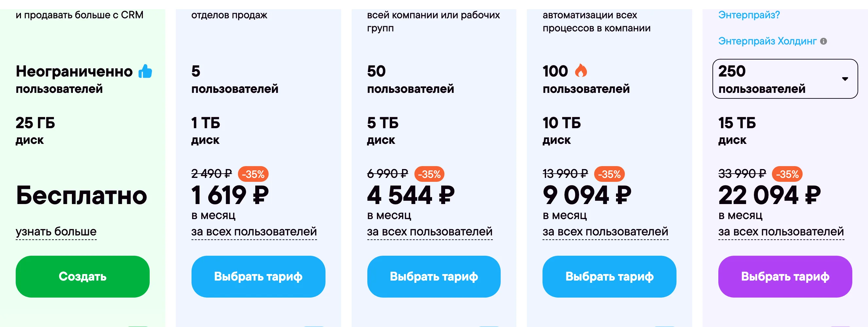868x327 pixels.
Task: Click info icon beside Энтерпрайз Холдинг
Action: click(x=823, y=41)
